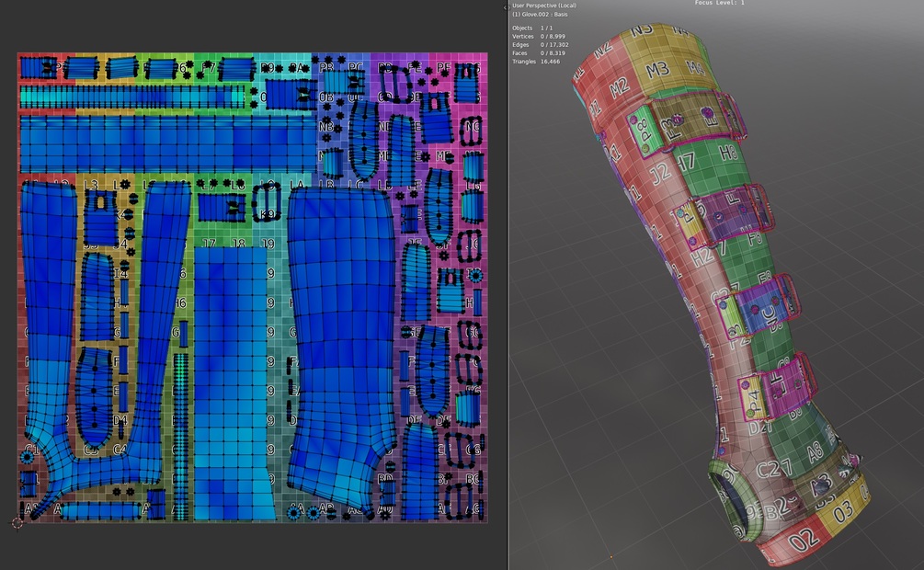Click the 'H8' green face on the model

728,154
